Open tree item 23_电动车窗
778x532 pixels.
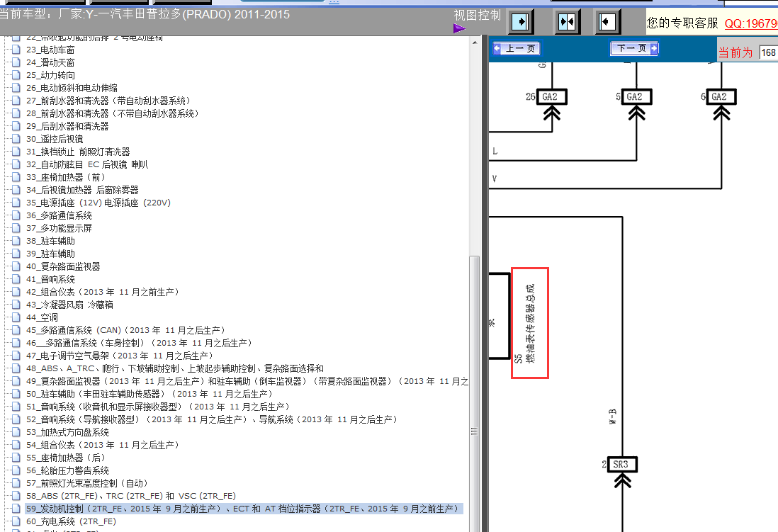point(50,50)
